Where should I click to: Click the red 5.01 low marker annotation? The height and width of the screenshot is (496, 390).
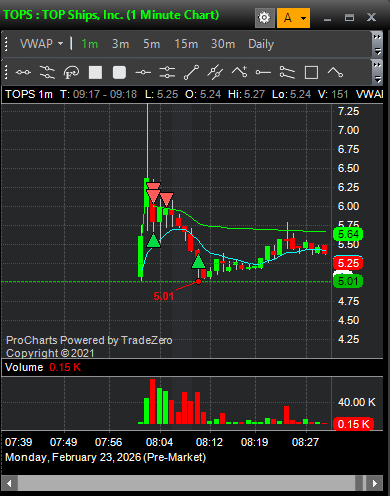coord(163,296)
